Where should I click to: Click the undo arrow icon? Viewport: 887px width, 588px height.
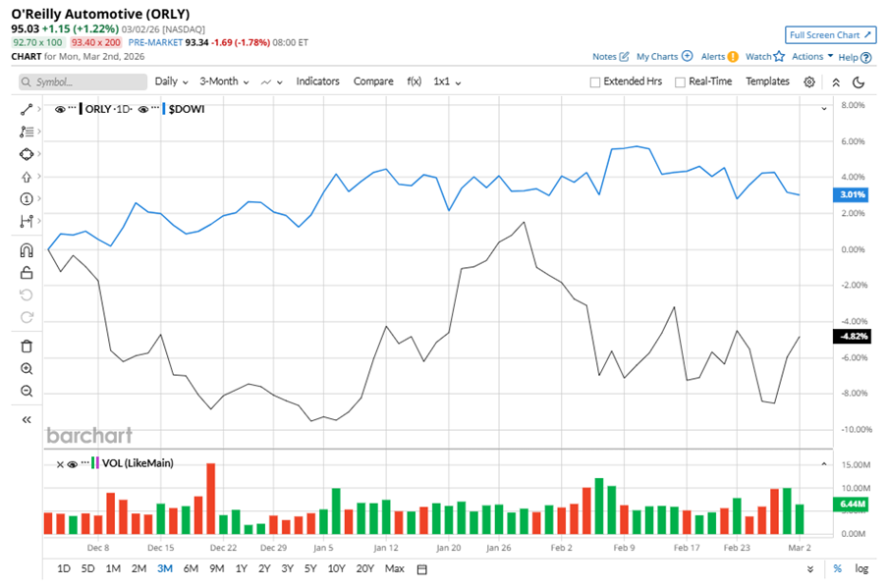(x=26, y=295)
